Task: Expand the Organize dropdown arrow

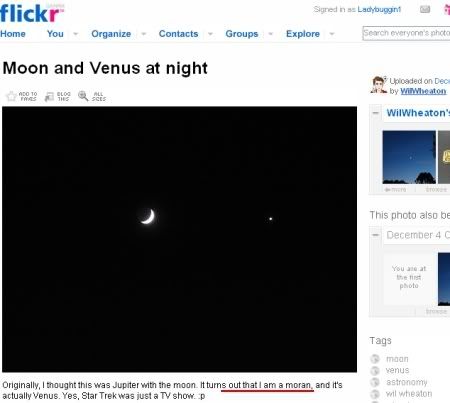Action: [144, 34]
